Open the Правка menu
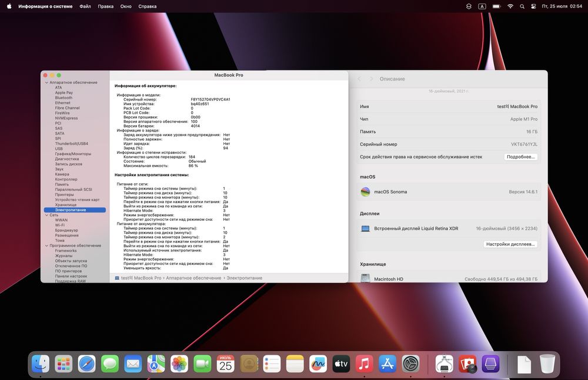Image resolution: width=588 pixels, height=380 pixels. click(x=105, y=6)
